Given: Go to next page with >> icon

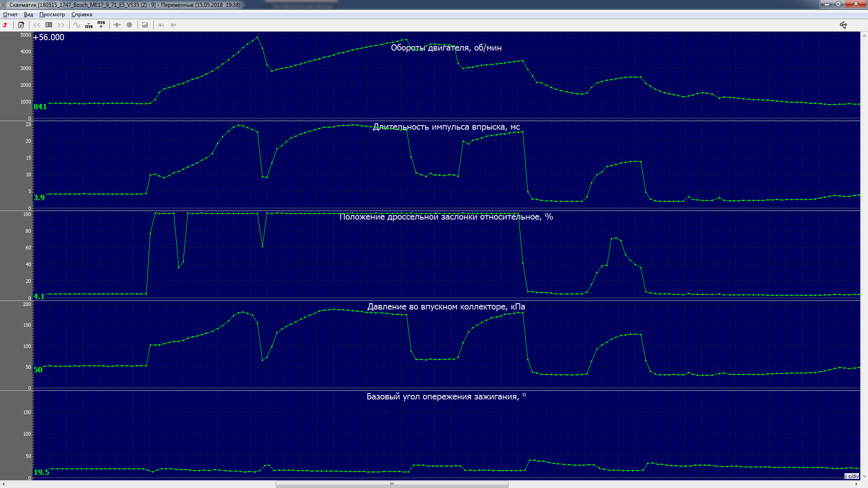Looking at the screenshot, I should tap(61, 25).
